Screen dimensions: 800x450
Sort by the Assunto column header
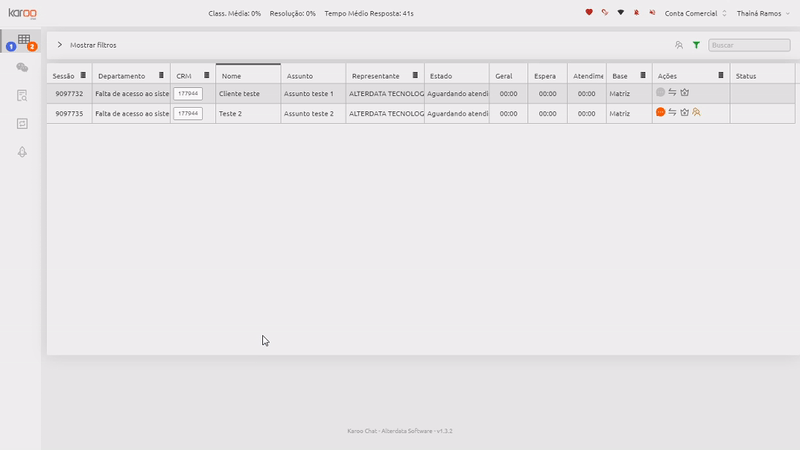[x=313, y=76]
